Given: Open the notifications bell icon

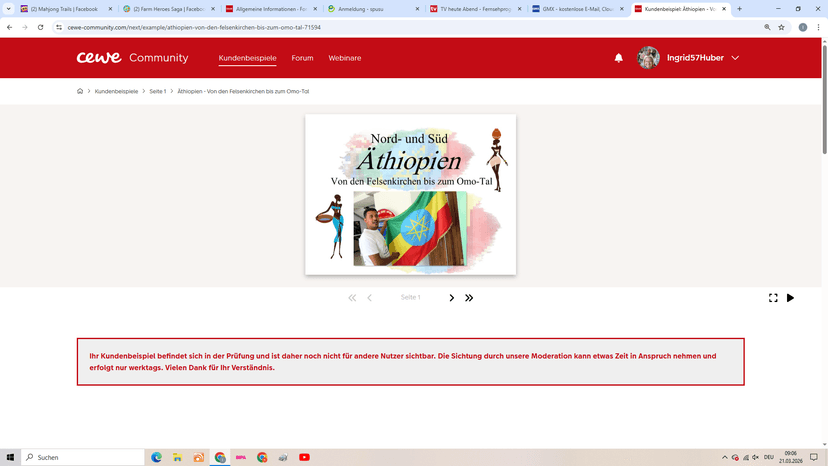Looking at the screenshot, I should (x=618, y=58).
